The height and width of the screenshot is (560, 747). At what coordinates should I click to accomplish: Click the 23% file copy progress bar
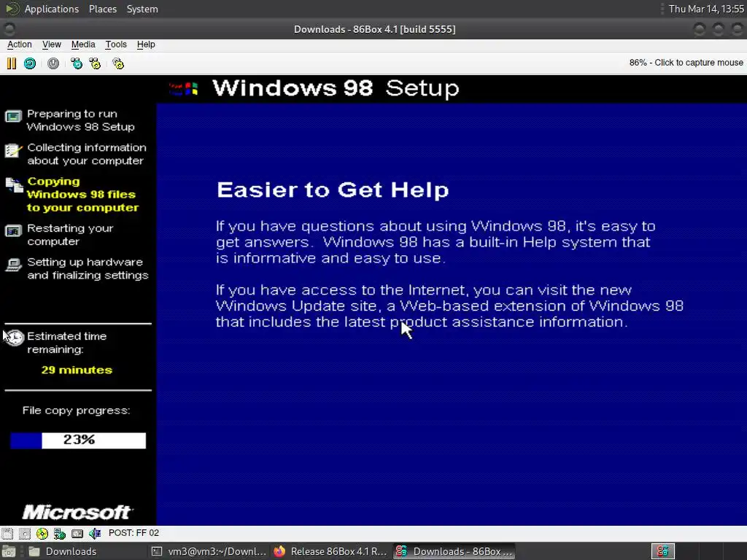pos(78,440)
